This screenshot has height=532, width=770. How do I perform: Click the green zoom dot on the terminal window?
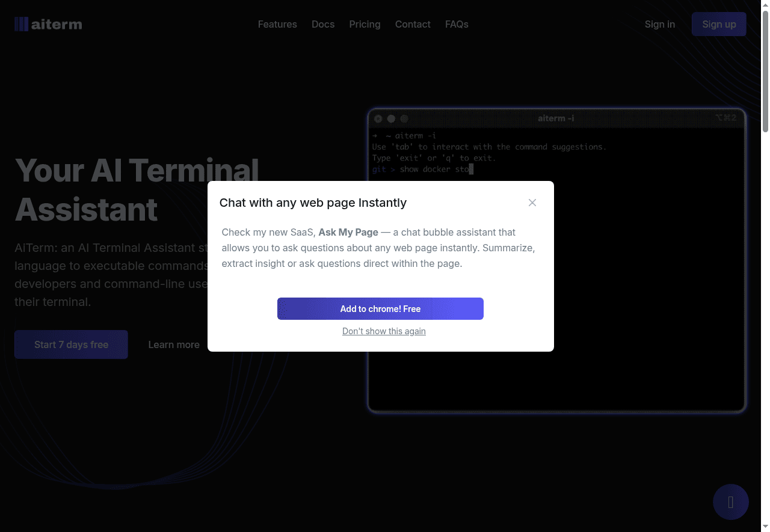tap(404, 118)
